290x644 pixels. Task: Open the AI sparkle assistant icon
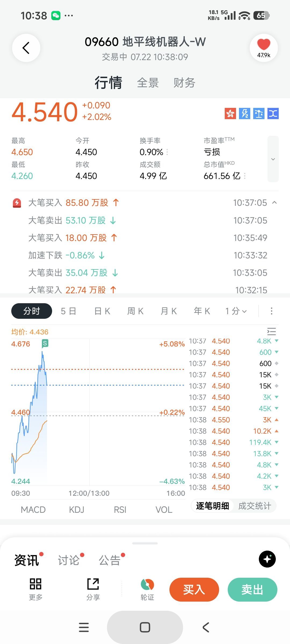(x=267, y=559)
